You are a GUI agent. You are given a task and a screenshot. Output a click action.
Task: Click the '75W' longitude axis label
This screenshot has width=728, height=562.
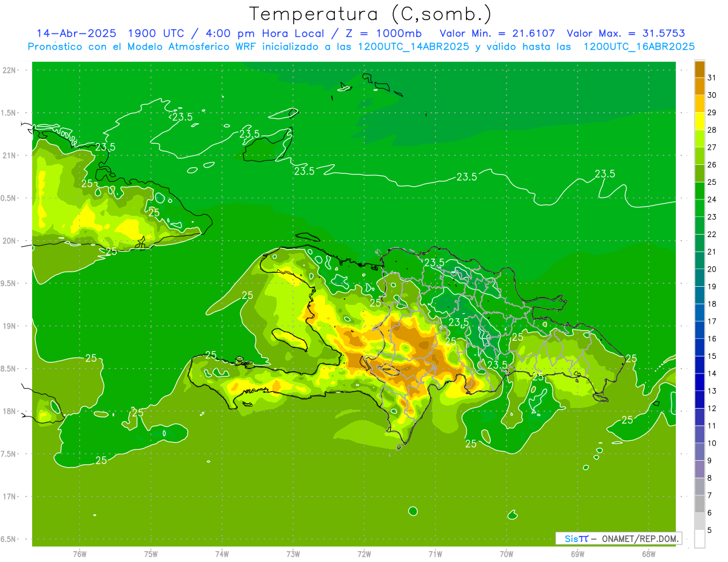click(151, 554)
